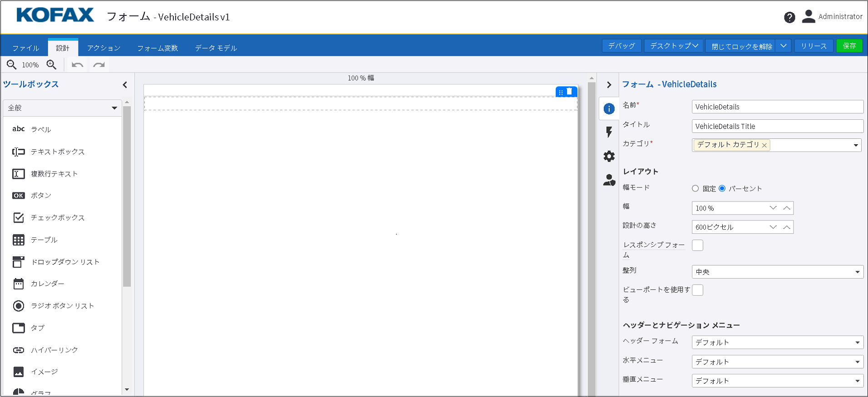
Task: Click the zoom in magnifier icon
Action: (52, 65)
